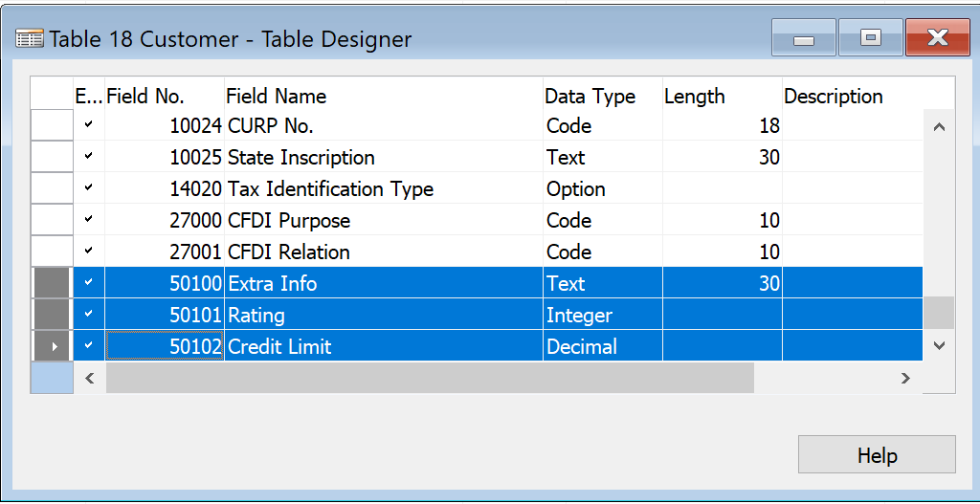Select the Tax Identification Type field name

click(x=330, y=189)
